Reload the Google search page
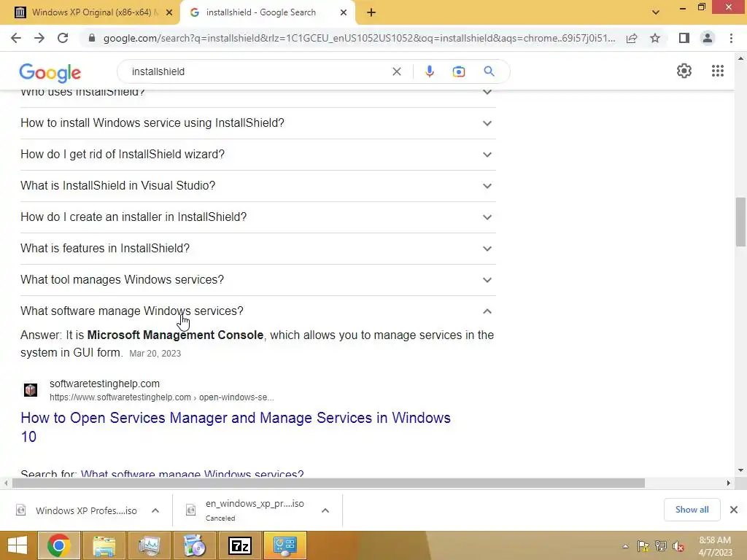This screenshot has width=747, height=560. (x=63, y=38)
